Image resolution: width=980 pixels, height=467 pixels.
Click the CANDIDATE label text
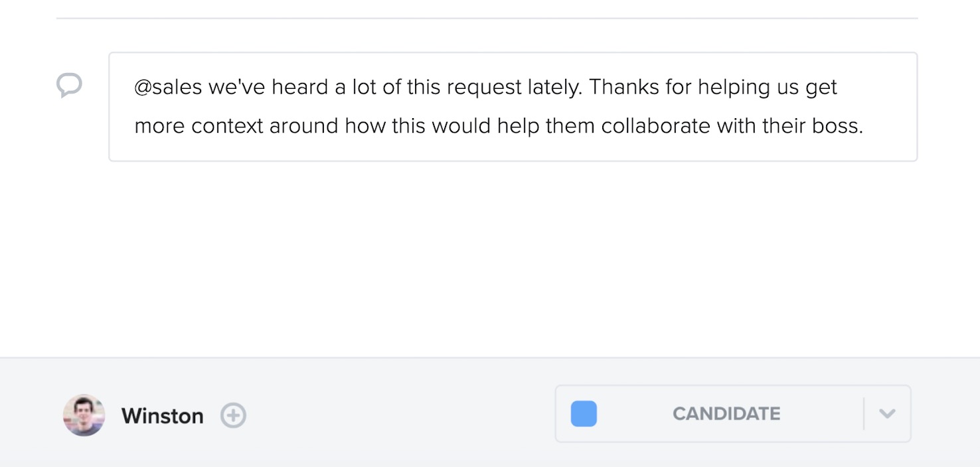726,414
